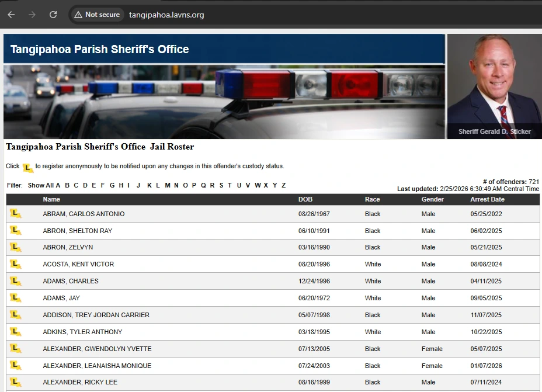Click the arrest date 01/07/2026
The height and width of the screenshot is (392, 542).
pos(486,365)
